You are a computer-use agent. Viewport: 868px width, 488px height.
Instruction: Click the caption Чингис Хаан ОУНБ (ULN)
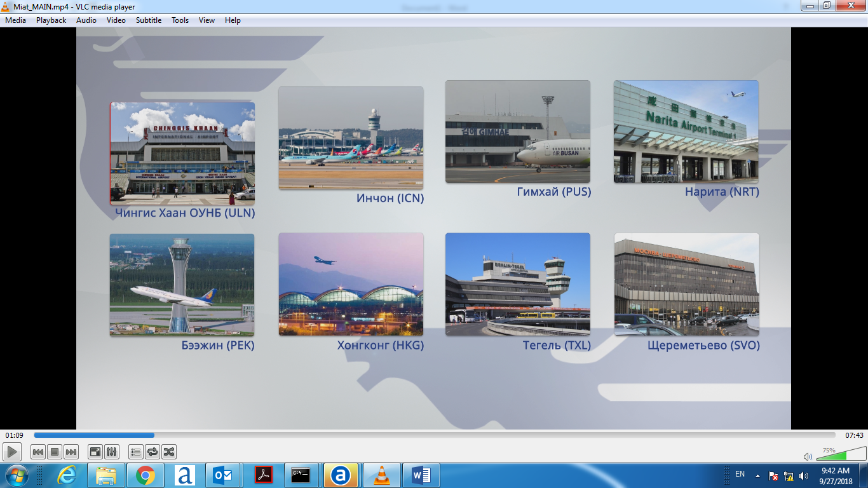(x=185, y=213)
